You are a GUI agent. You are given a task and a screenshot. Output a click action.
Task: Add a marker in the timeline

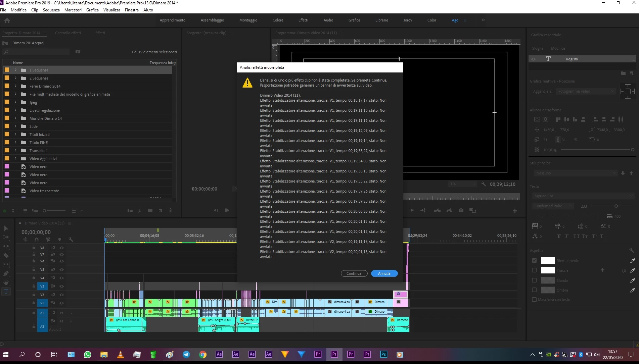pyautogui.click(x=59, y=240)
